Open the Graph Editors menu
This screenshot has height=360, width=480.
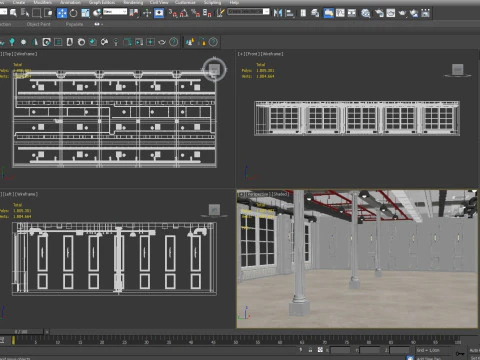tap(102, 2)
